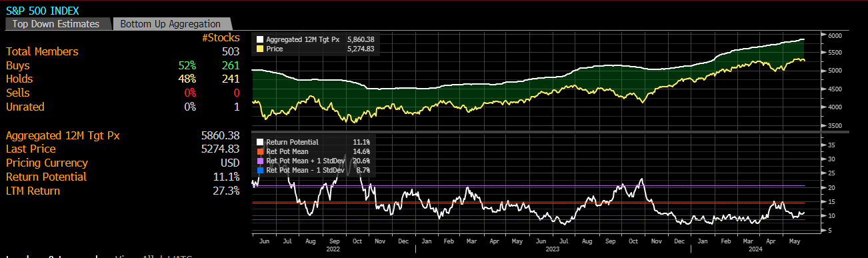Click the USD currency value
868x258 pixels.
[229, 163]
